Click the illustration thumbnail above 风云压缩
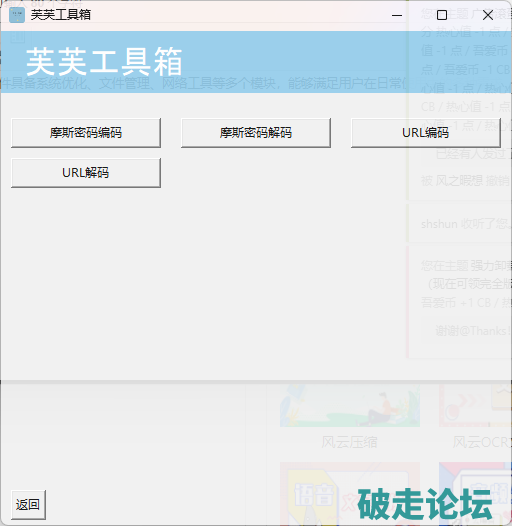 (350, 406)
